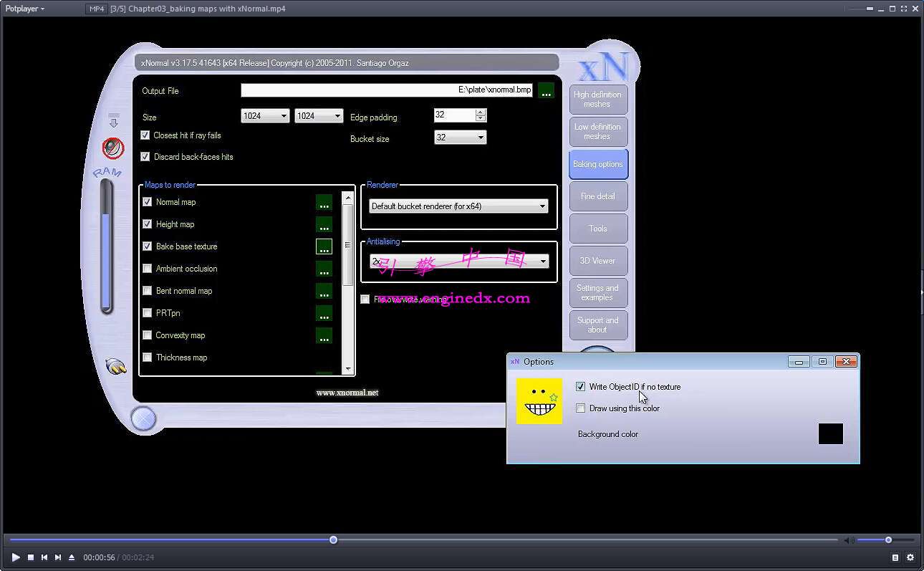Open options button for Ambient occlusion
This screenshot has height=571, width=924.
(324, 269)
